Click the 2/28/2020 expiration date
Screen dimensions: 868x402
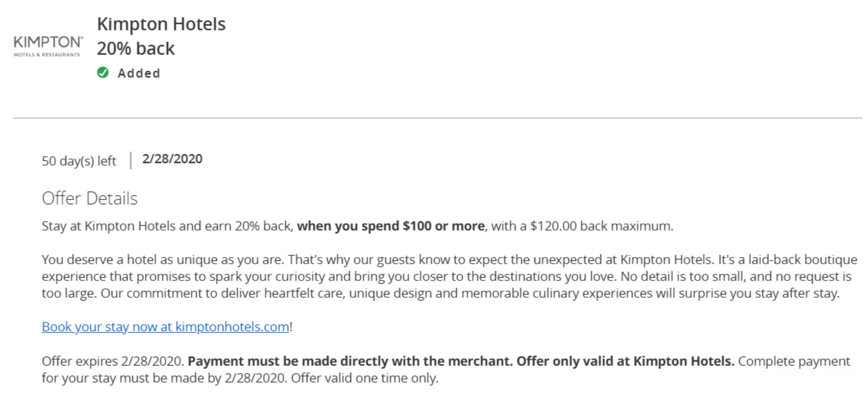[x=173, y=159]
